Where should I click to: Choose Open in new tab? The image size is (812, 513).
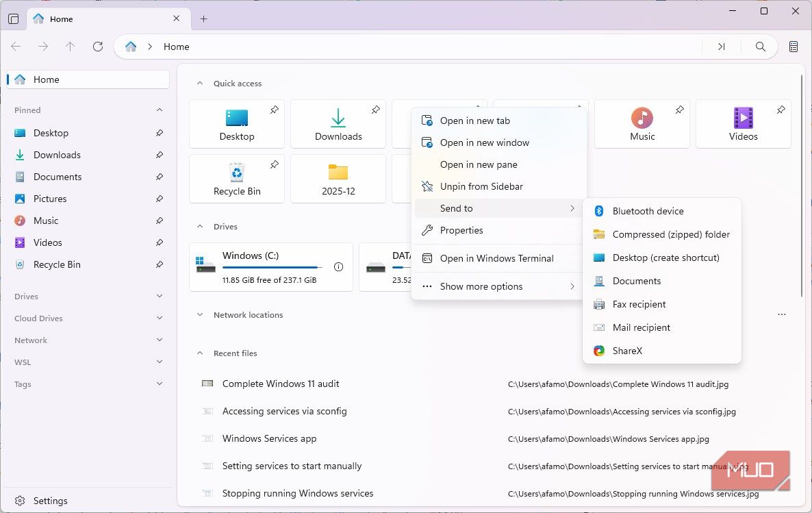498,121
